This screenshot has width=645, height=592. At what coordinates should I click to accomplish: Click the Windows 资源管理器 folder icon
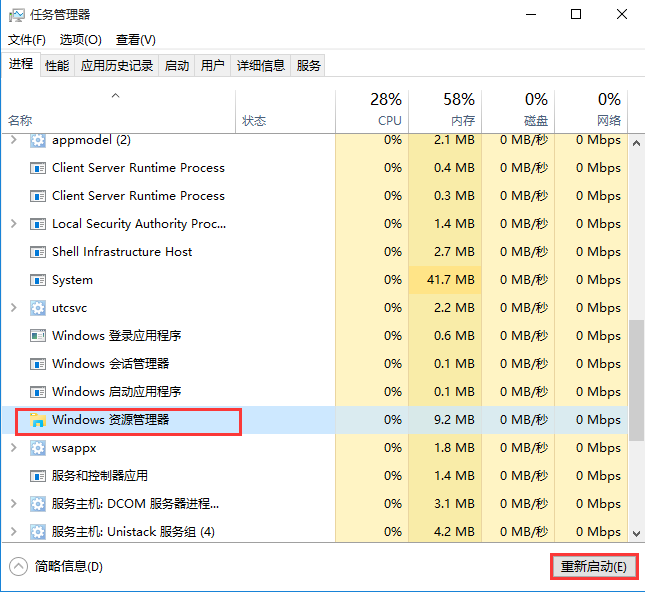37,420
